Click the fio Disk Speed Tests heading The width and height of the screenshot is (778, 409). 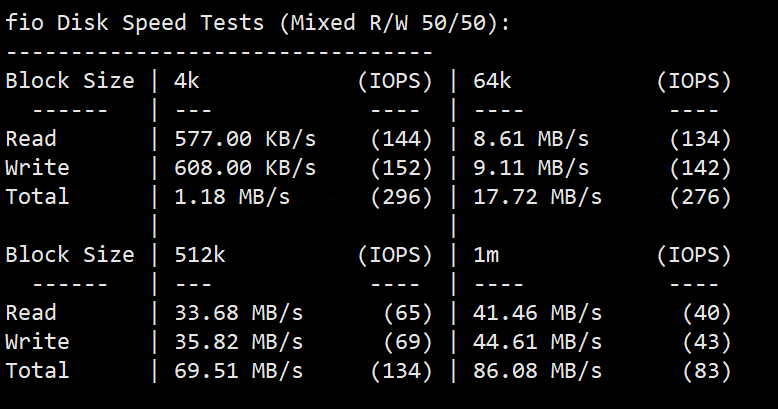point(257,23)
